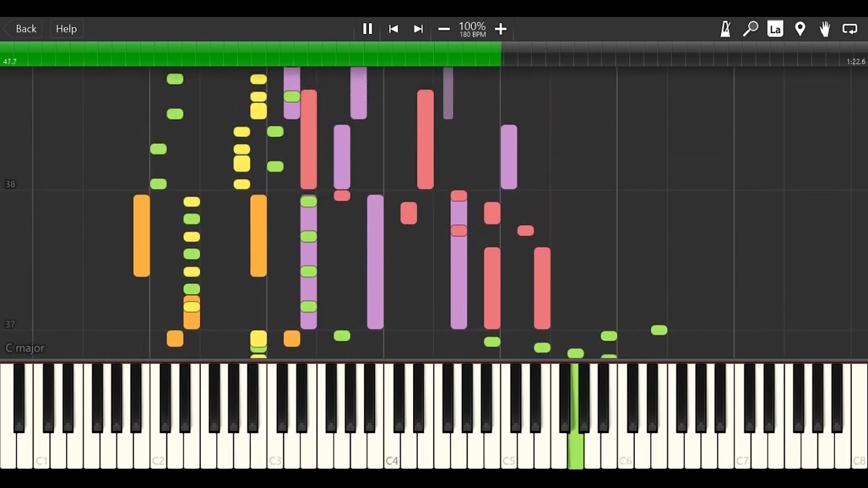Viewport: 868px width, 488px height.
Task: Toggle the loop icon
Action: click(850, 28)
